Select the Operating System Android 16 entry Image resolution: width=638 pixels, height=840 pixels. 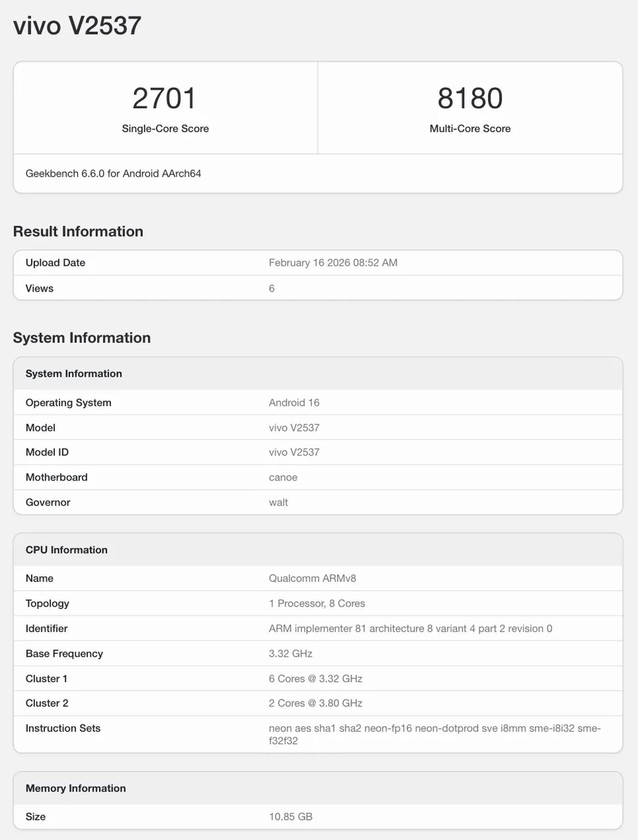(x=294, y=403)
